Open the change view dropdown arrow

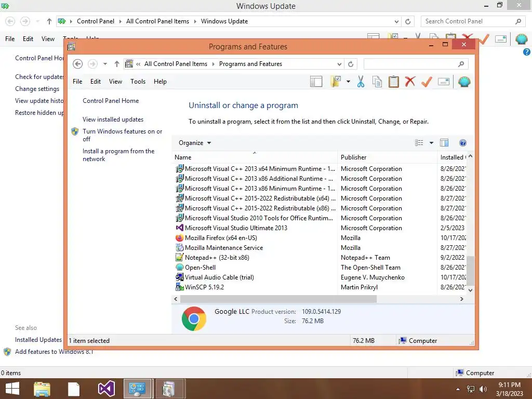431,143
